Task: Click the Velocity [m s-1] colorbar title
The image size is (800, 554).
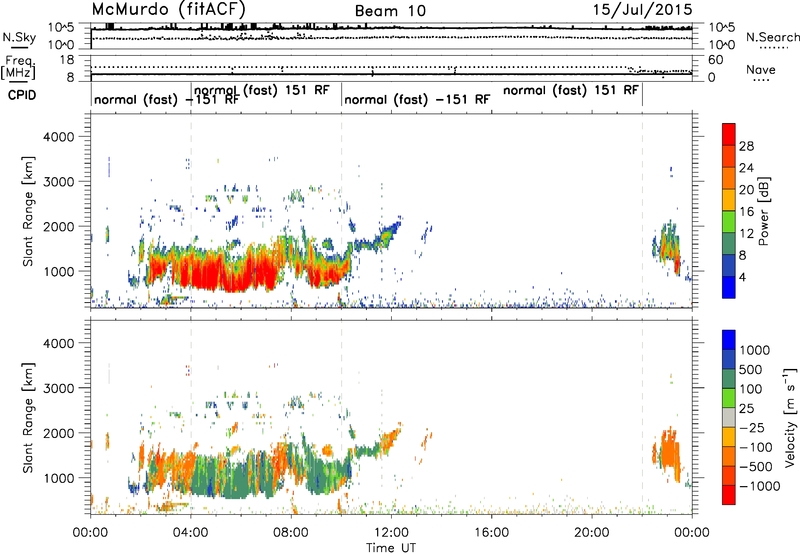Action: [x=790, y=417]
